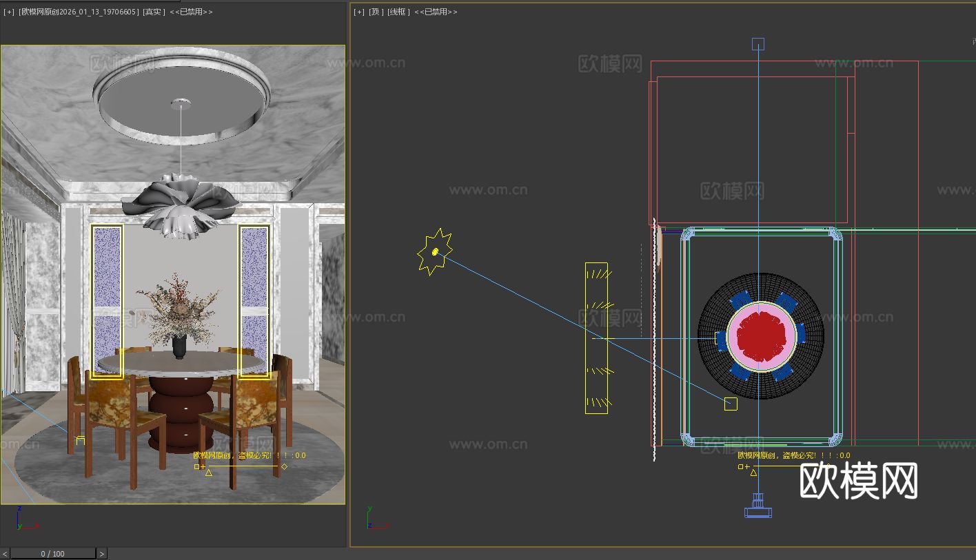
Task: Click the 0 / 100 time slider
Action: (x=53, y=554)
